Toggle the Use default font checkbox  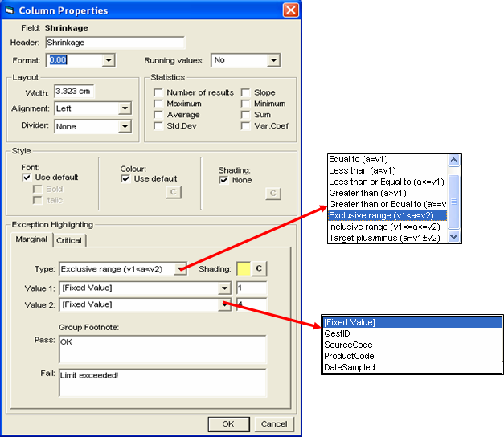point(27,177)
